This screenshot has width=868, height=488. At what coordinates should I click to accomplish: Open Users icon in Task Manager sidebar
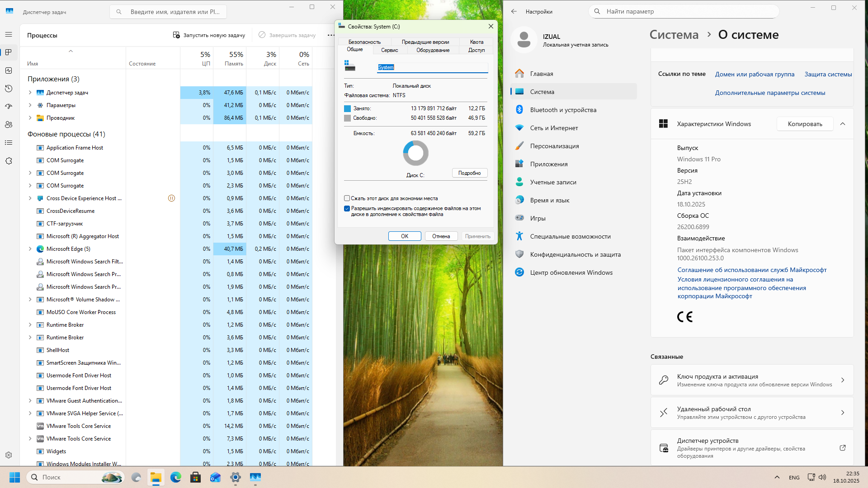[x=9, y=125]
